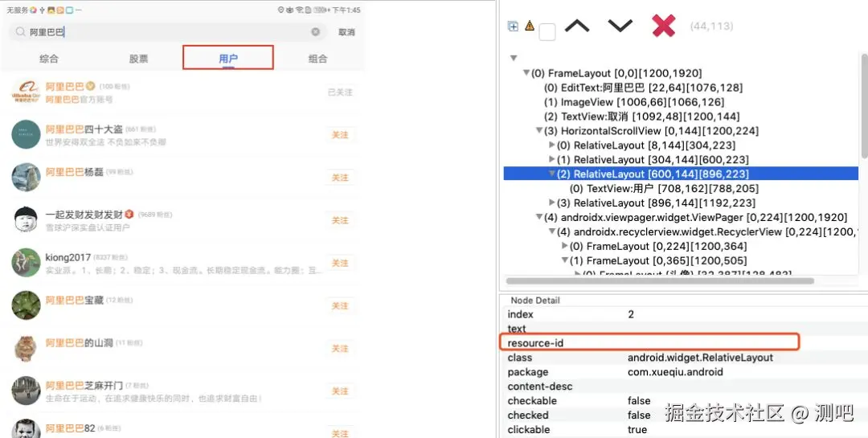Switch to the 股票 tab
The width and height of the screenshot is (868, 438).
click(138, 59)
